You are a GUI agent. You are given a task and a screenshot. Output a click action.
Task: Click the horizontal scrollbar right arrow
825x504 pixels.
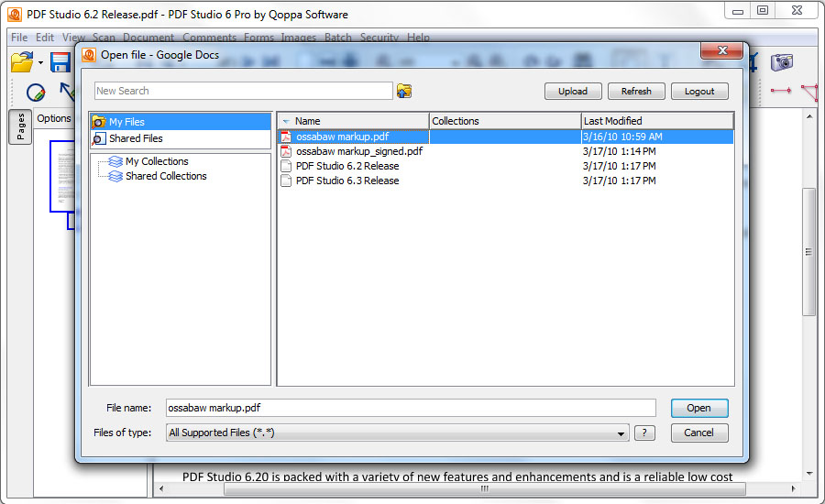[794, 488]
